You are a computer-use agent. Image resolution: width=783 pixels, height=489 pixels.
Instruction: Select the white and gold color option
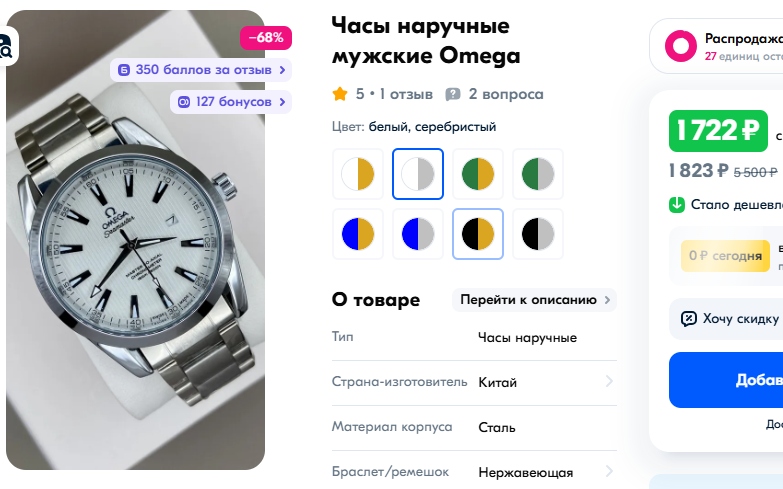pyautogui.click(x=358, y=174)
